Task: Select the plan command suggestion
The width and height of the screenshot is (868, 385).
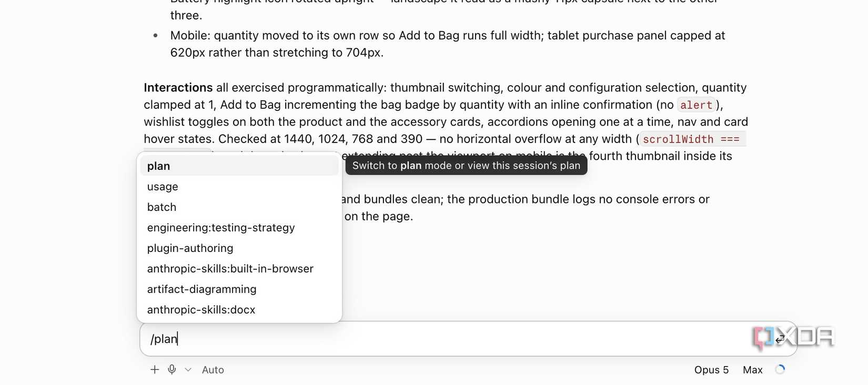Action: (239, 166)
